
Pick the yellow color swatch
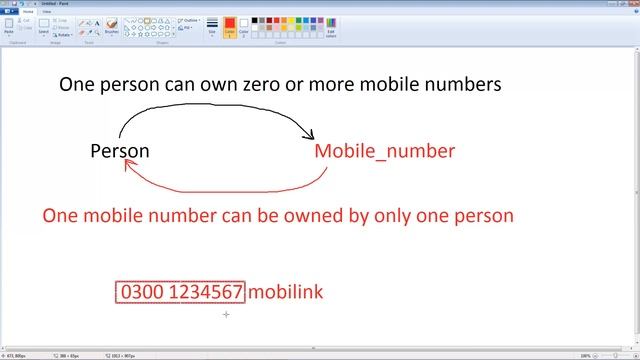coord(291,20)
